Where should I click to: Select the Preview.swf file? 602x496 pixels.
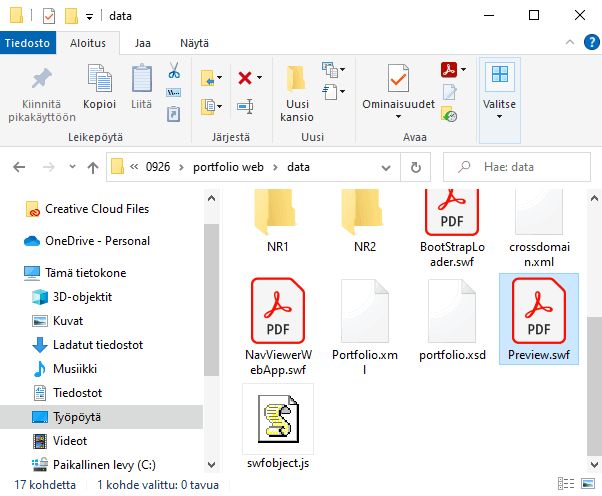tap(539, 319)
